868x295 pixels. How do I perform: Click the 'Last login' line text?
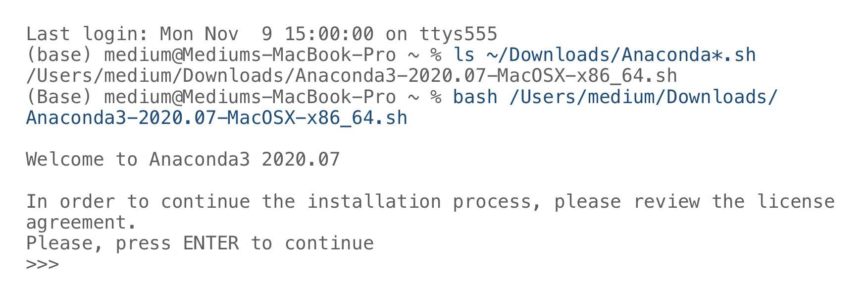(261, 34)
